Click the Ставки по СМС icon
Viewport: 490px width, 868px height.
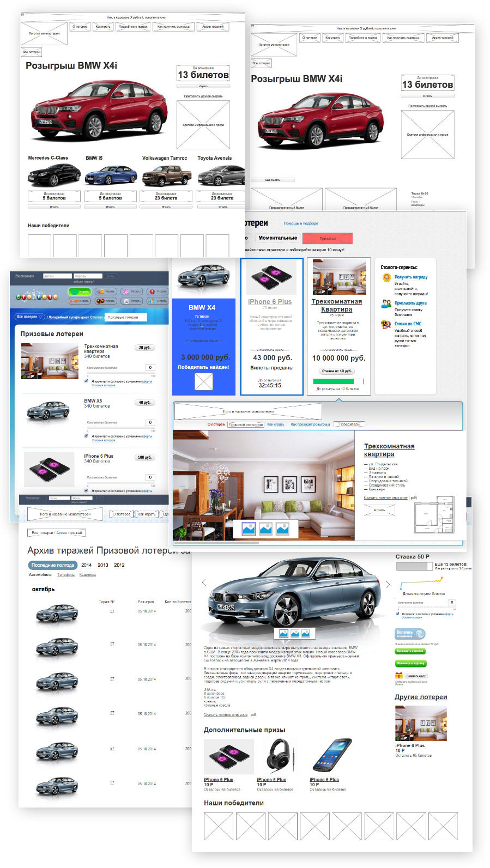(386, 324)
